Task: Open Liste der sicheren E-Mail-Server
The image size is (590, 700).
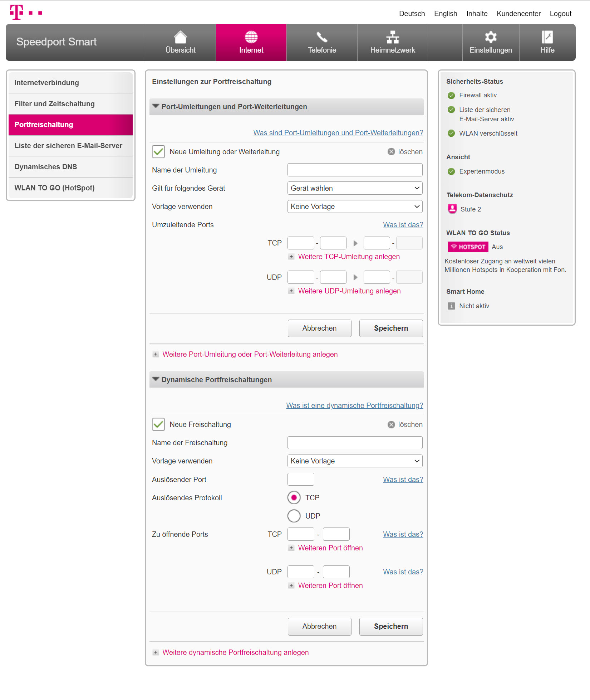Action: click(70, 146)
